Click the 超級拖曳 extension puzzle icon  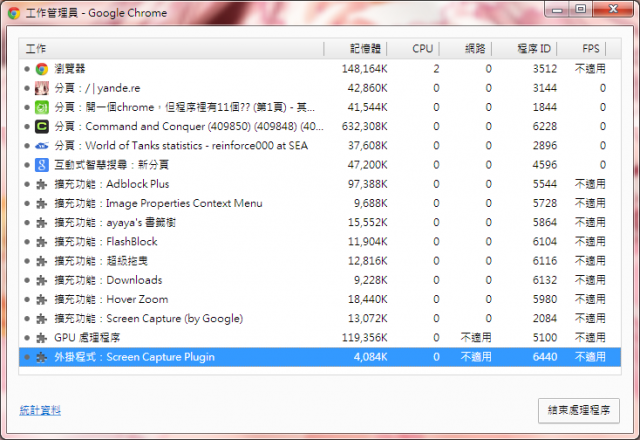pos(42,261)
